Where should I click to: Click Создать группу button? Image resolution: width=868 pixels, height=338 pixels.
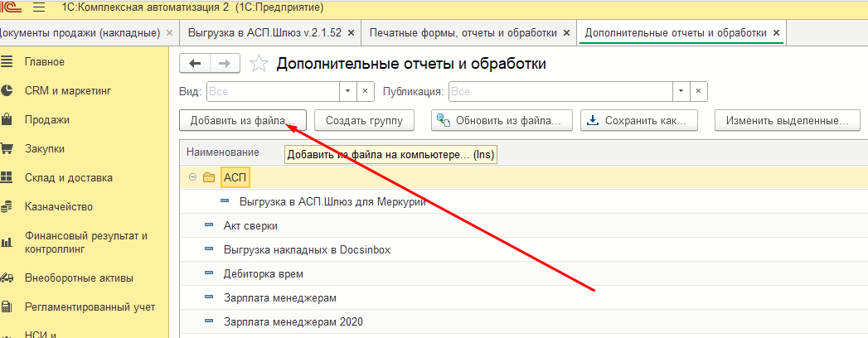point(364,120)
